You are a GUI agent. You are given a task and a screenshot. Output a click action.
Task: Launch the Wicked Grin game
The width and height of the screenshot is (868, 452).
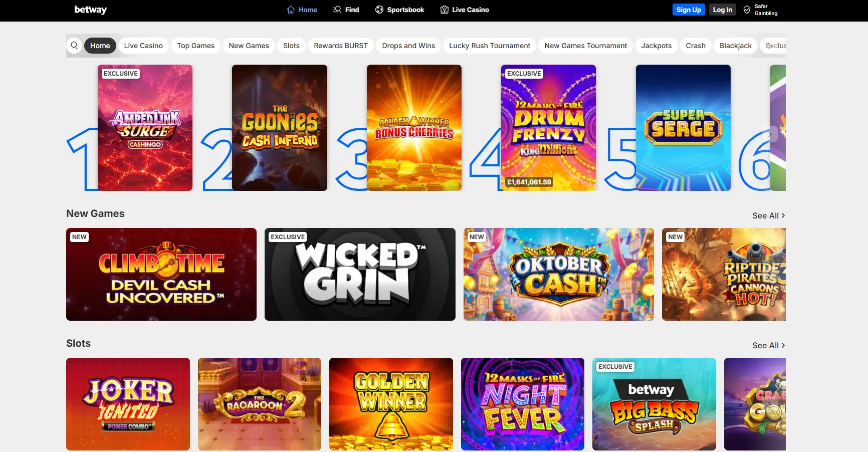(360, 274)
